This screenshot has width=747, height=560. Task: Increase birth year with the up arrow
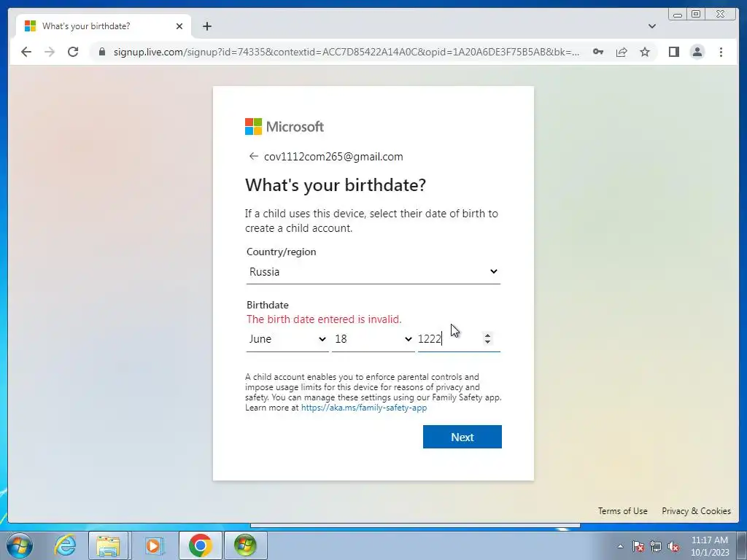[x=487, y=335]
